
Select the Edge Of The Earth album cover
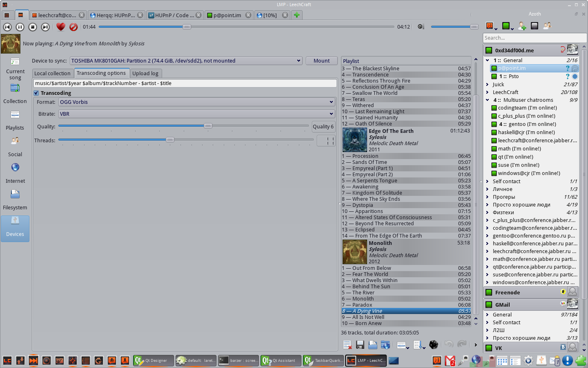[x=355, y=140]
